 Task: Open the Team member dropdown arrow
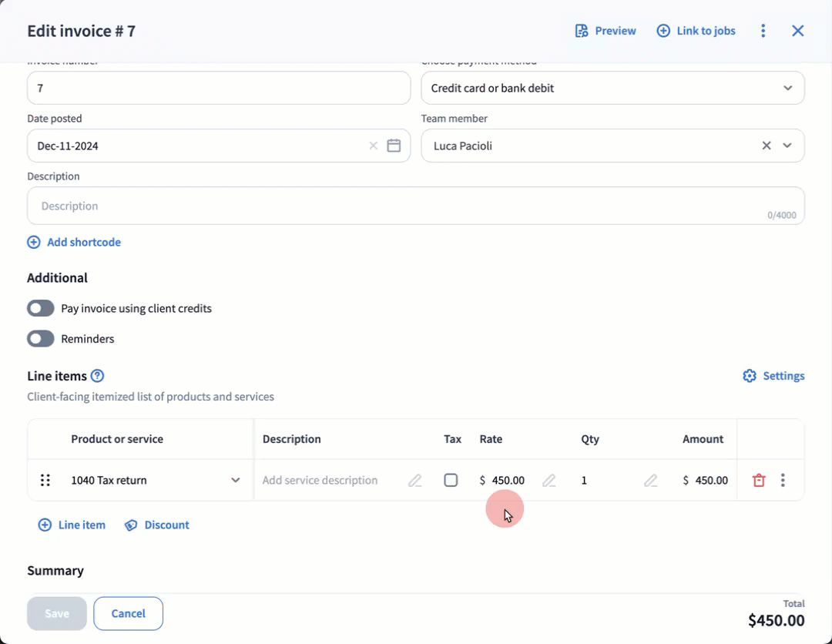[787, 146]
